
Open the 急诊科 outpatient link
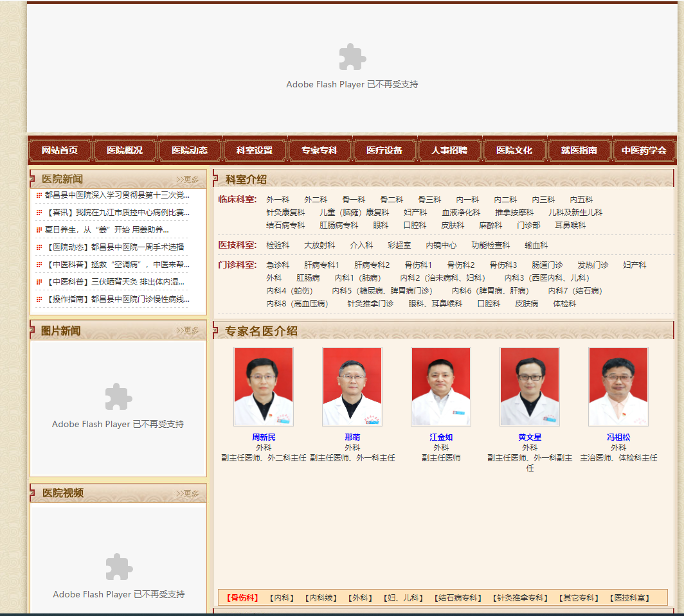point(278,265)
